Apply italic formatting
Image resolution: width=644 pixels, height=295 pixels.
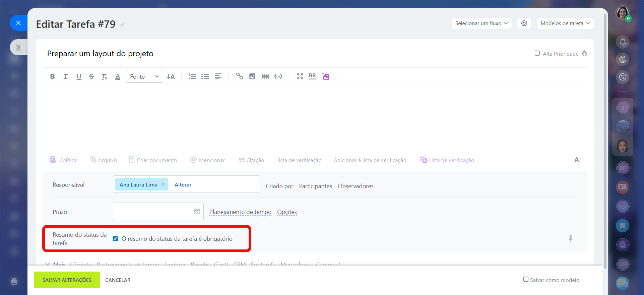(66, 76)
